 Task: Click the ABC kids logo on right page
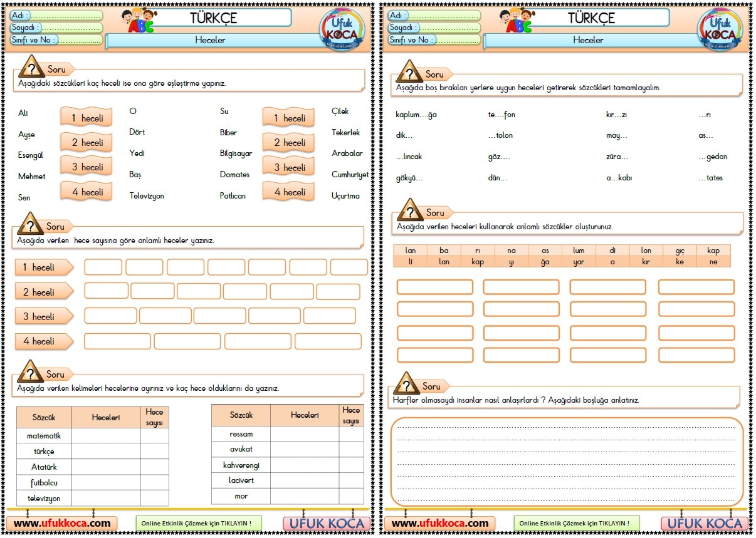[518, 19]
